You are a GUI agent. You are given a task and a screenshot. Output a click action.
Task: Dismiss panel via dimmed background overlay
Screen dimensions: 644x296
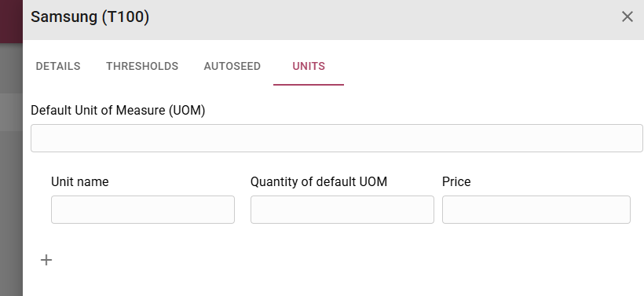[11, 185]
